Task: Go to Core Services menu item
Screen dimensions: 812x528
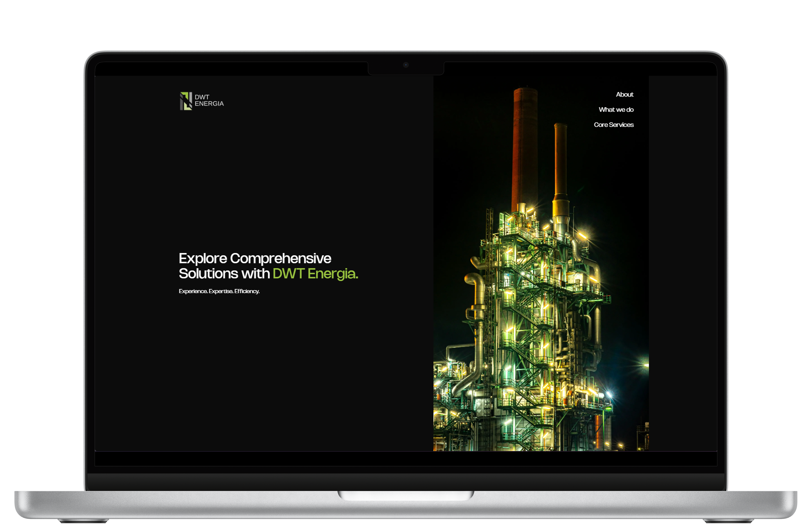Action: pos(614,125)
